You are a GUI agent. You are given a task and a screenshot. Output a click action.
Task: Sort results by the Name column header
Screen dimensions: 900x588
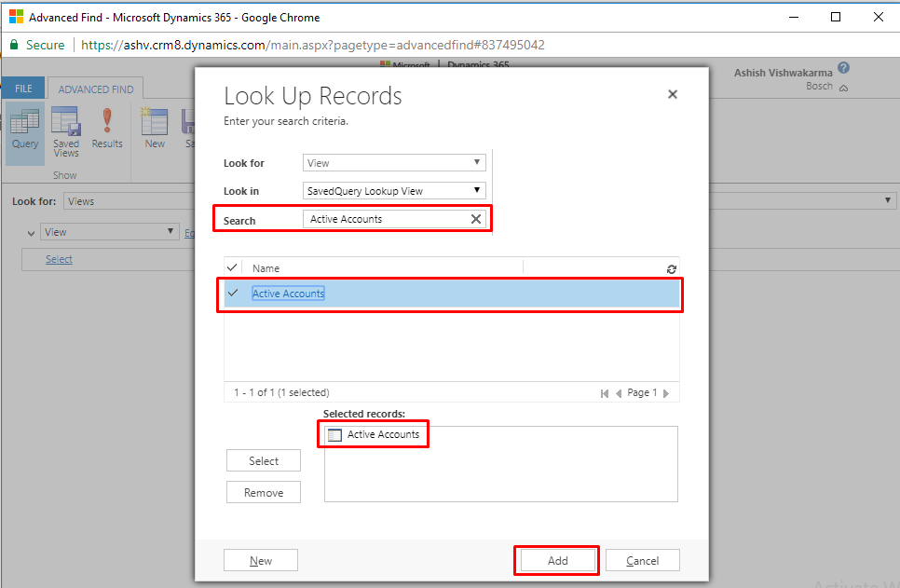click(x=266, y=268)
